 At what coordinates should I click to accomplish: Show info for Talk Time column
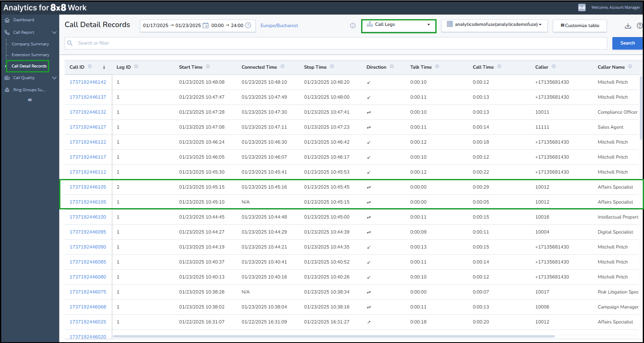(437, 67)
